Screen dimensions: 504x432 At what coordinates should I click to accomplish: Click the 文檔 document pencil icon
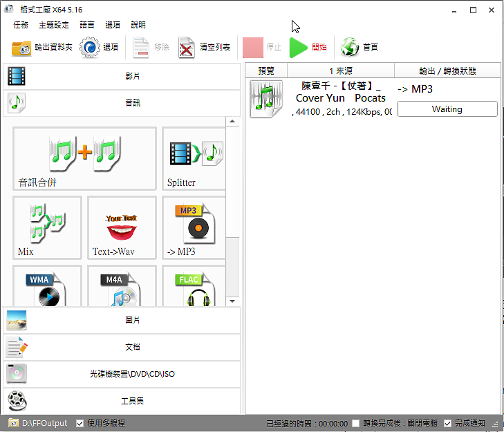[17, 347]
